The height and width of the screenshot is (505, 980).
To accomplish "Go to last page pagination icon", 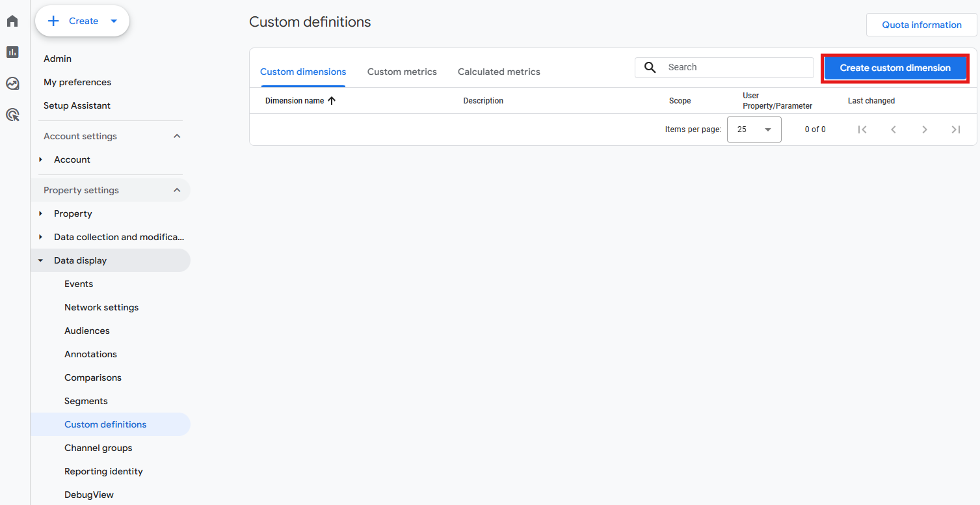I will (956, 130).
